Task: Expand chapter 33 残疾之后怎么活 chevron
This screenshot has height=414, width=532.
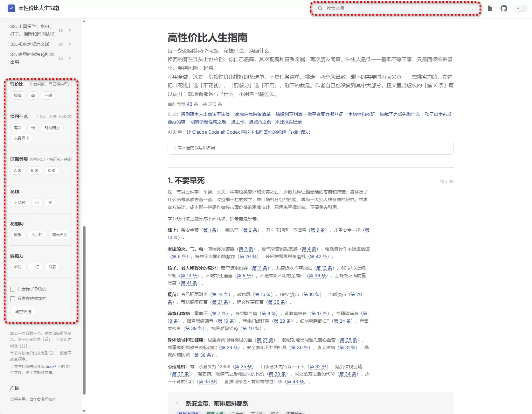Action: [x=70, y=44]
